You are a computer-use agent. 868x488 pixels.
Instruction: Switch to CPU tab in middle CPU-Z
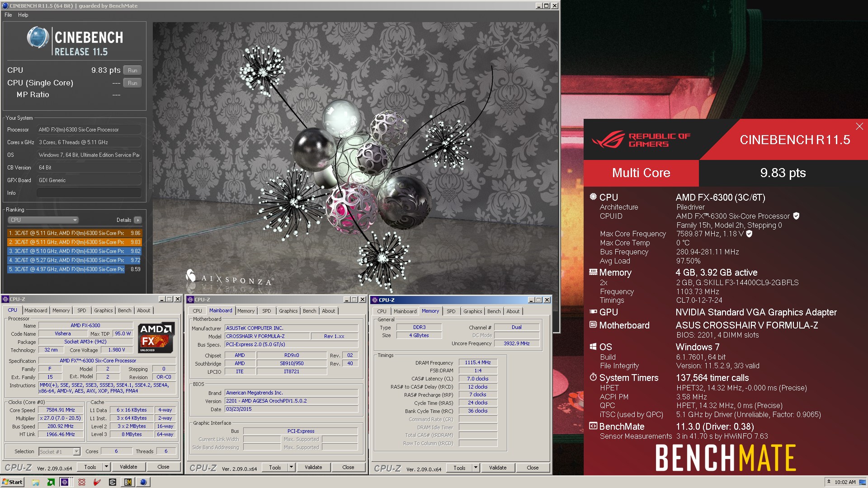(198, 311)
